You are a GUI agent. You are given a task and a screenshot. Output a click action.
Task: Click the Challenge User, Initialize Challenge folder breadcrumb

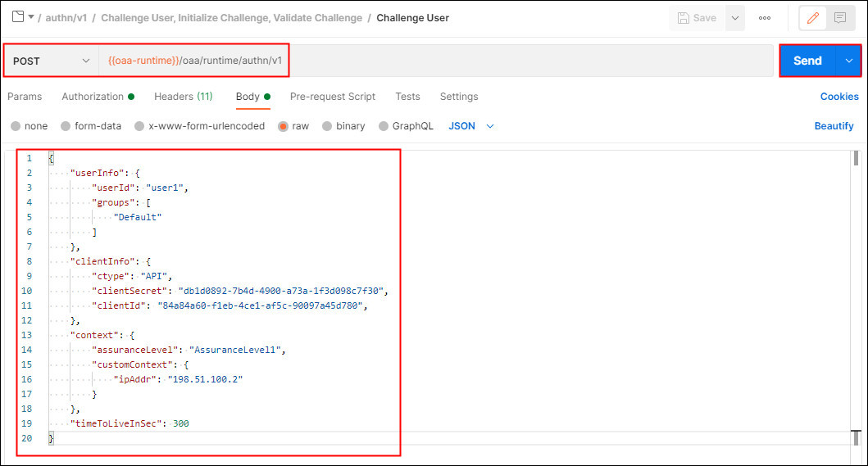tap(231, 18)
